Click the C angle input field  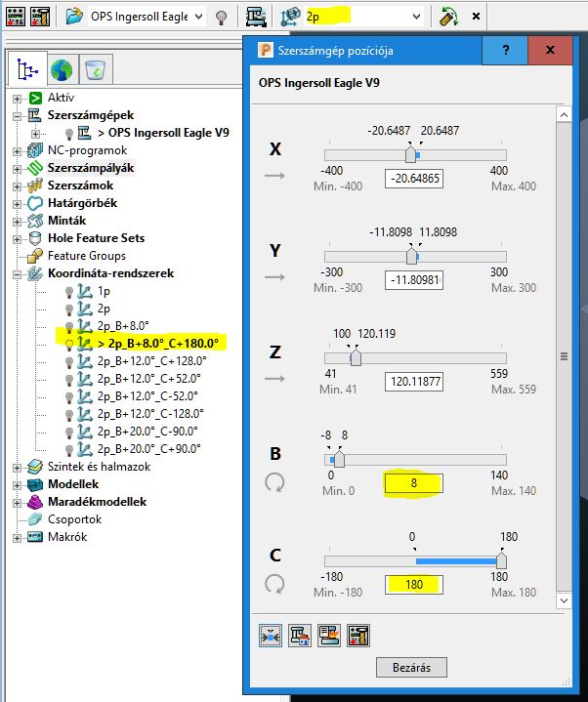tap(414, 585)
